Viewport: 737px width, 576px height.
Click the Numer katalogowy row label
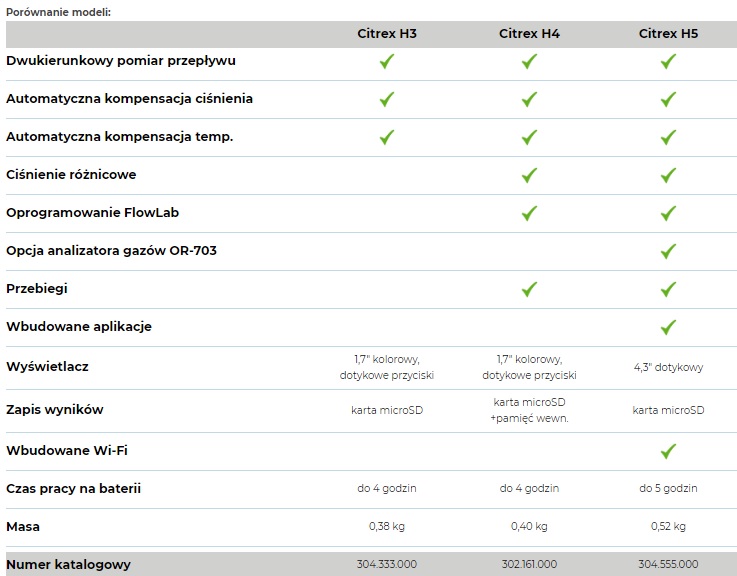68,564
